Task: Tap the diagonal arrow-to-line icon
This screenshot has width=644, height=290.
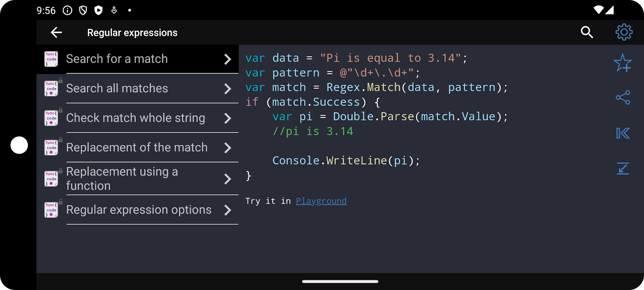Action: tap(623, 169)
